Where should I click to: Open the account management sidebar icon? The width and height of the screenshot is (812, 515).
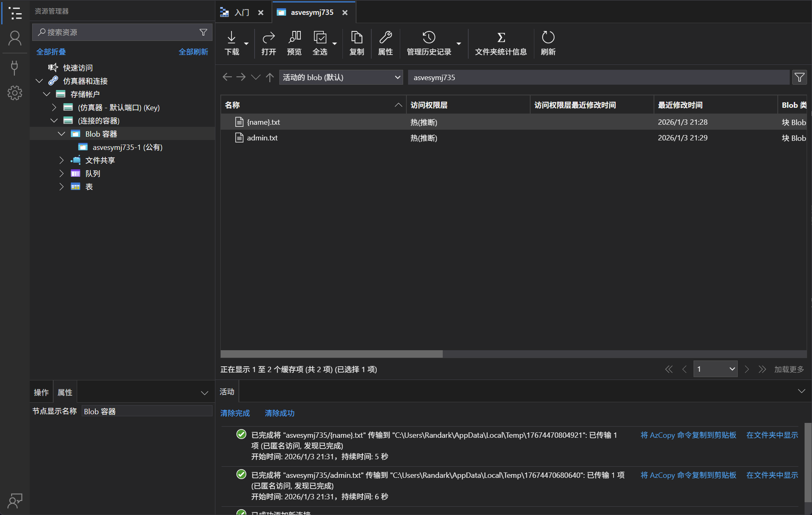[15, 38]
